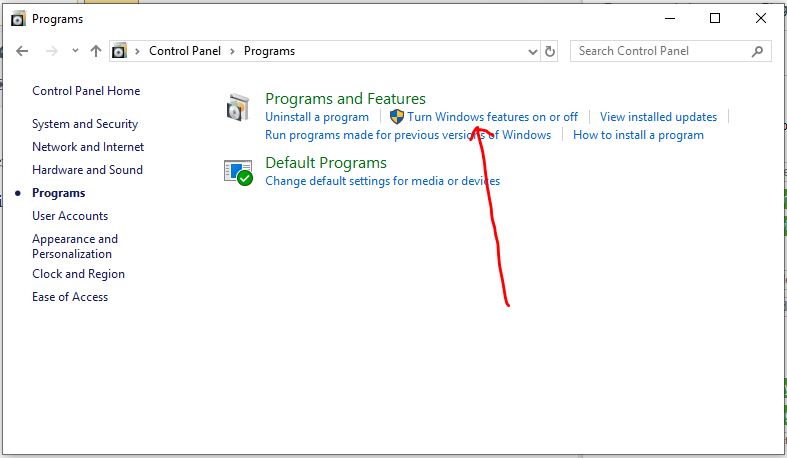Viewport: 787px width, 458px height.
Task: Click Run programs made for previous versions
Action: click(x=408, y=135)
